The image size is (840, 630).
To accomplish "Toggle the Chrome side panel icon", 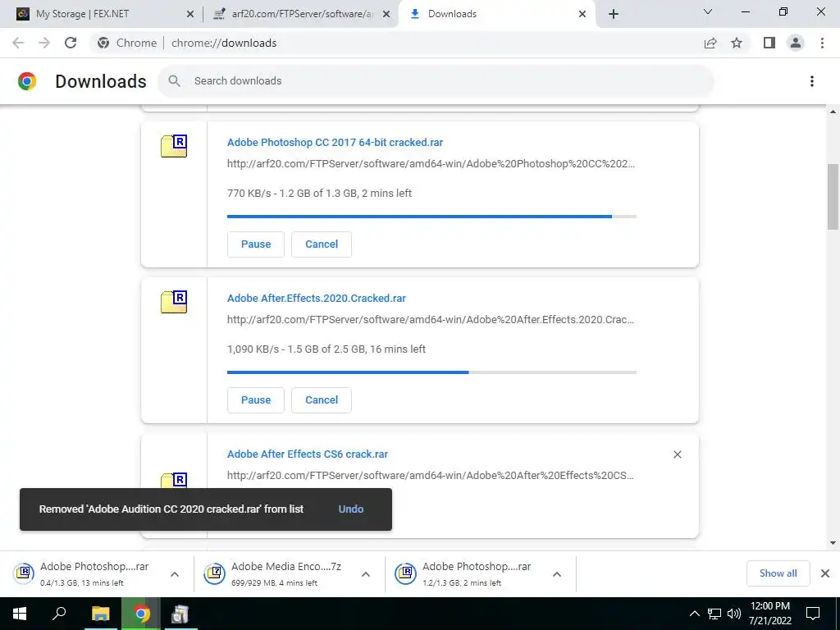I will click(x=769, y=43).
